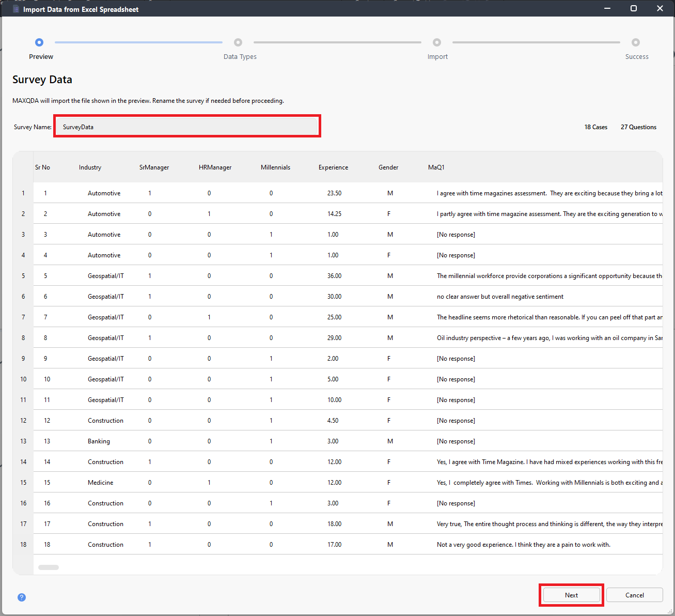Click Experience value 23.50

pyautogui.click(x=334, y=193)
